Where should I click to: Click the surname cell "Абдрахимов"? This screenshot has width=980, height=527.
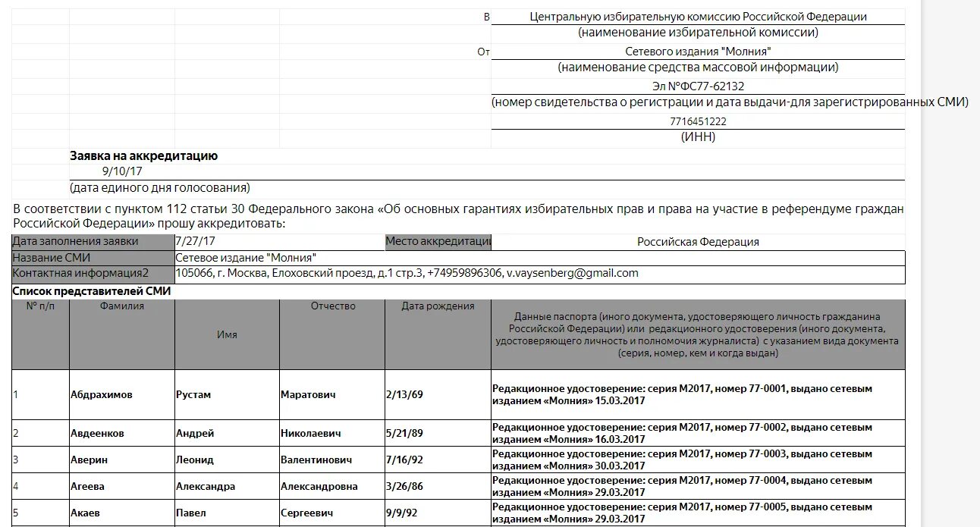coord(122,394)
